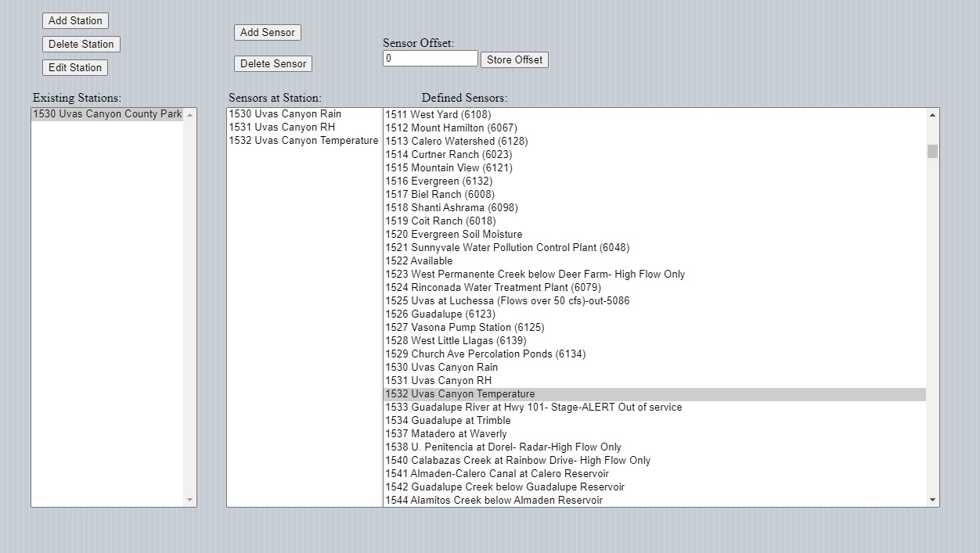Select 1532 Uvas Canyon Temperature in station sensors
Image resolution: width=980 pixels, height=553 pixels.
[303, 141]
